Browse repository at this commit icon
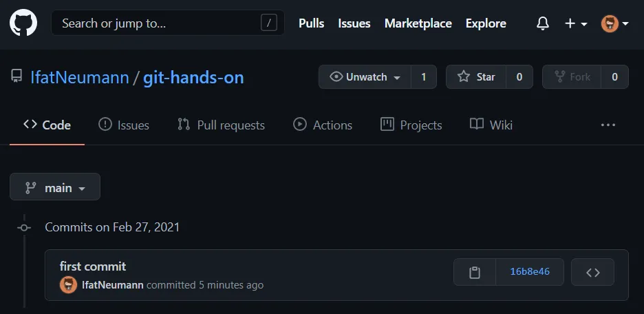This screenshot has width=644, height=314. (592, 272)
